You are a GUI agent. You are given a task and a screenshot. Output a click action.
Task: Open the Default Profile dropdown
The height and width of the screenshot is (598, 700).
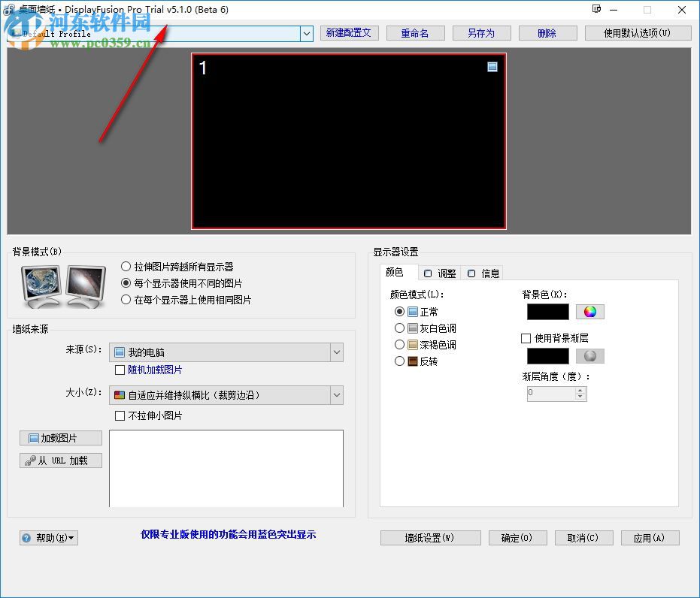(305, 33)
